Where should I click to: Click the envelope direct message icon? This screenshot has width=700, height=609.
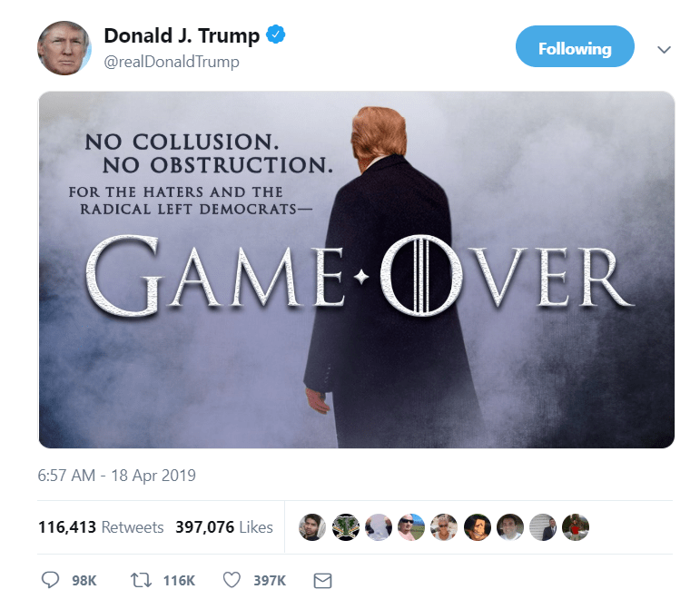tap(322, 581)
